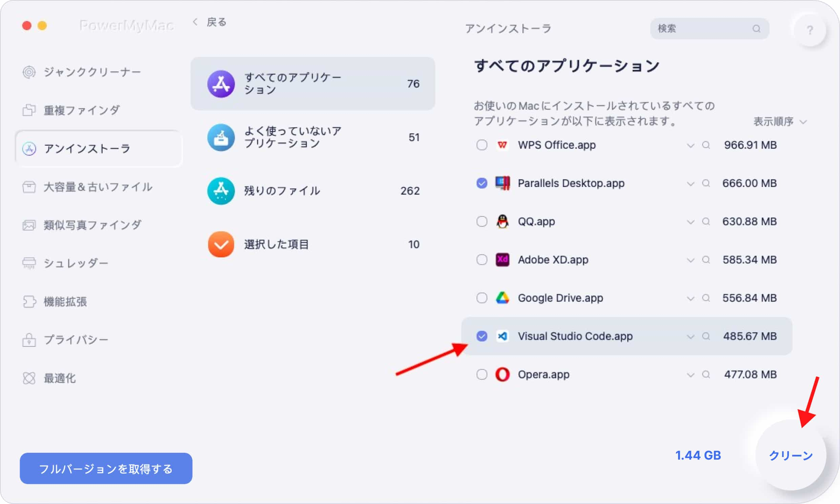Screen dimensions: 840x504
Task: Click the 検索 search input field
Action: 709,29
